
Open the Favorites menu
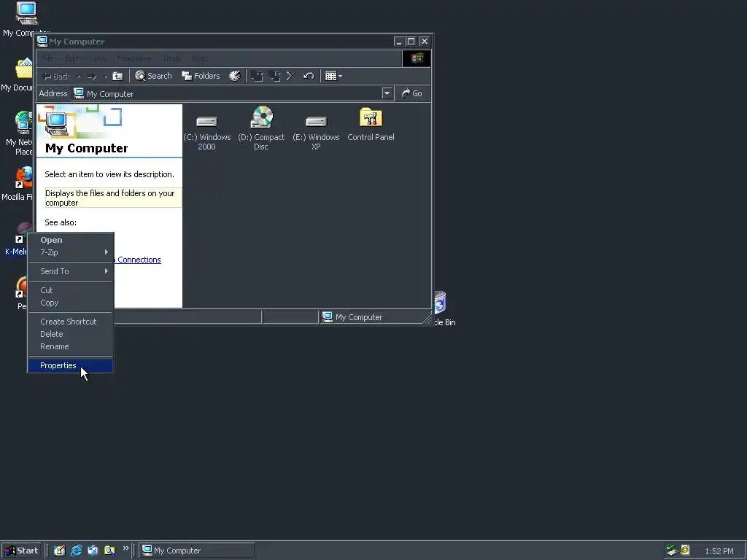pos(133,58)
